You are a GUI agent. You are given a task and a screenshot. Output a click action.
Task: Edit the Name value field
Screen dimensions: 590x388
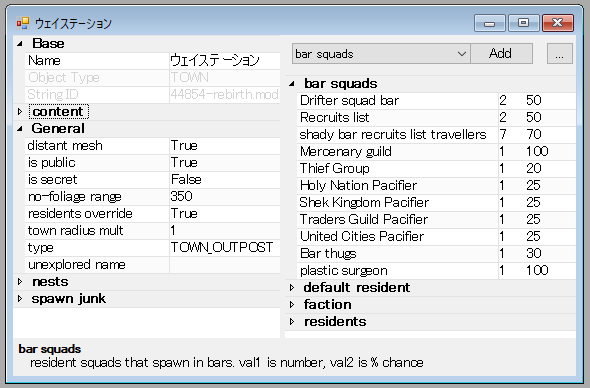tap(225, 61)
